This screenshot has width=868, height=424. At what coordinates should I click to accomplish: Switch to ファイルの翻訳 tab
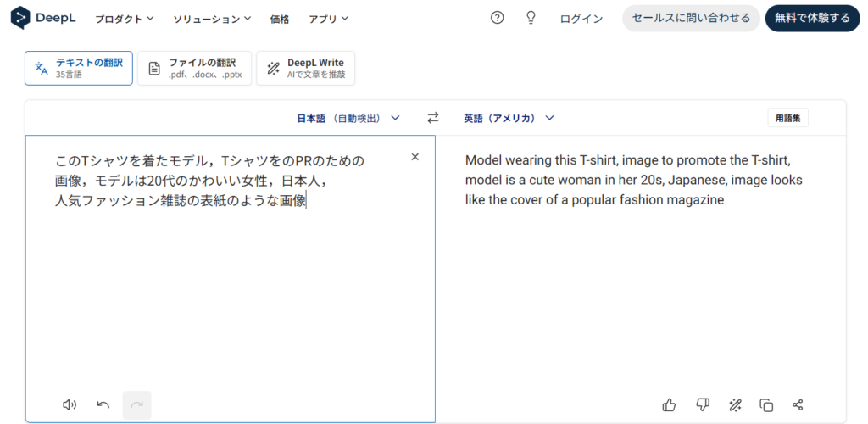(x=194, y=68)
